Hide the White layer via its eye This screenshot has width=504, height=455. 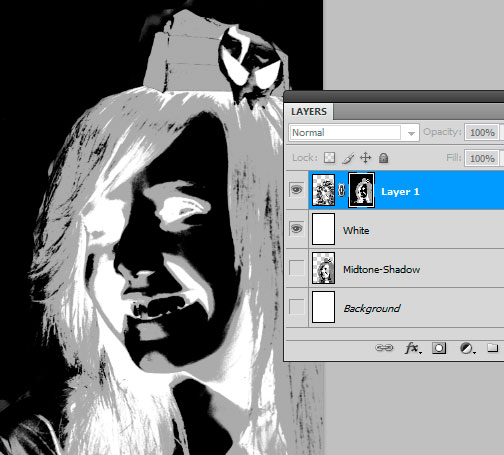click(297, 229)
